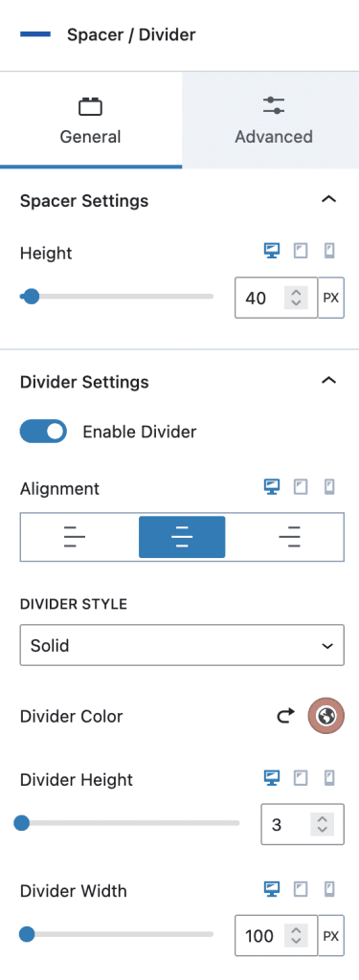Collapse the Divider Settings section
This screenshot has width=359, height=980.
[x=328, y=380]
